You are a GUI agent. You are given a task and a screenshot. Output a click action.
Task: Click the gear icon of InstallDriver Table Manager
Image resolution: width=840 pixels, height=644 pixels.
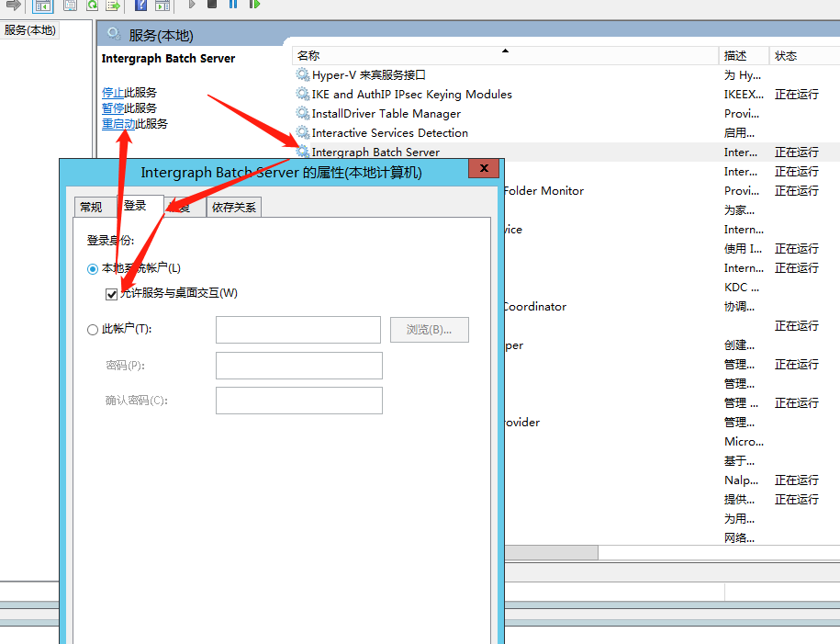303,113
